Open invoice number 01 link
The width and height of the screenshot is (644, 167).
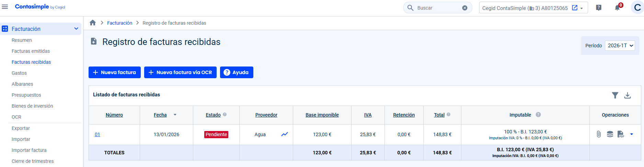(x=97, y=134)
